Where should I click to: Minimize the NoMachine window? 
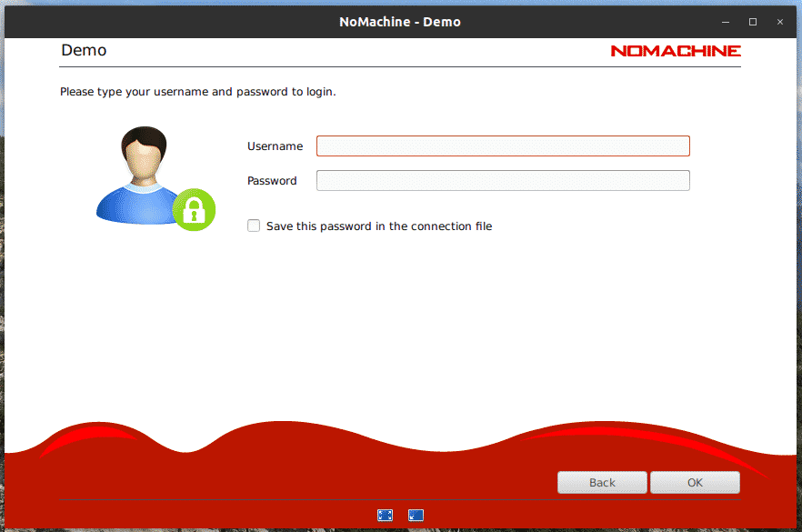pyautogui.click(x=726, y=22)
